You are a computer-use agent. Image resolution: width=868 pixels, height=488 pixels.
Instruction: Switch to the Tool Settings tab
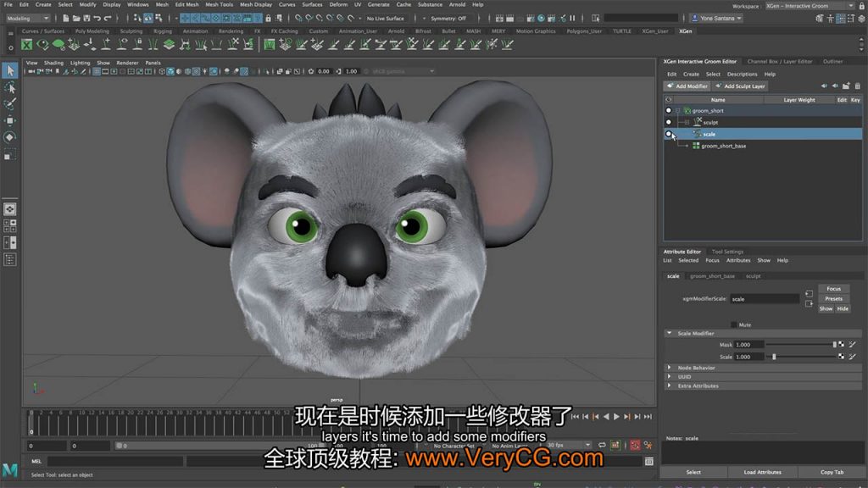tap(727, 251)
